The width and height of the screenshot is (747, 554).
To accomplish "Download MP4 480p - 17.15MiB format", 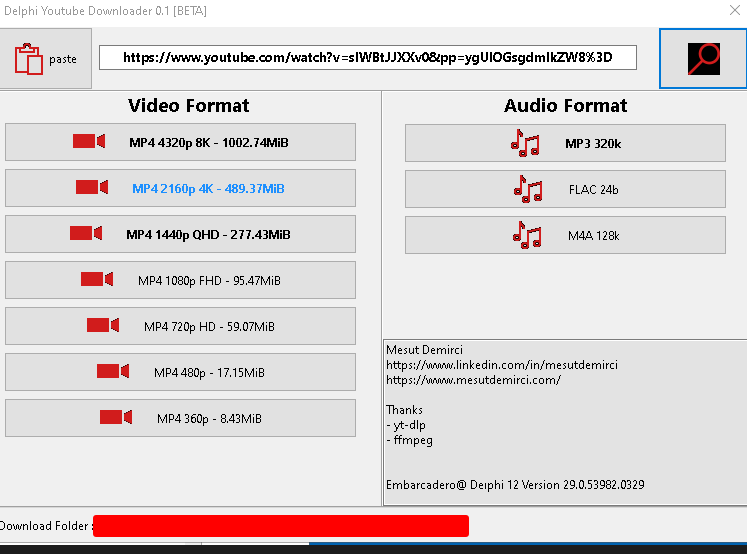I will point(209,372).
